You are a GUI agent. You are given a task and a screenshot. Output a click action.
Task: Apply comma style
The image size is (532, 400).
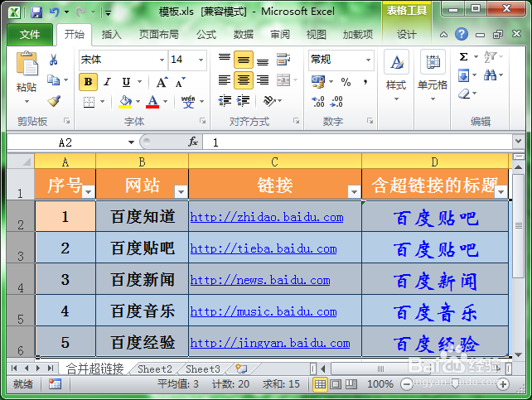(x=365, y=82)
